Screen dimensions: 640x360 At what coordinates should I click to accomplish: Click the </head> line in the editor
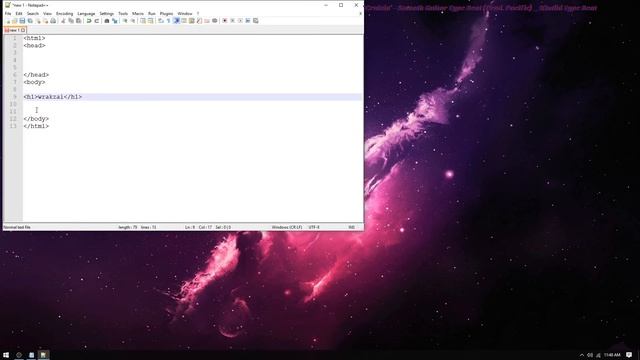pos(36,75)
